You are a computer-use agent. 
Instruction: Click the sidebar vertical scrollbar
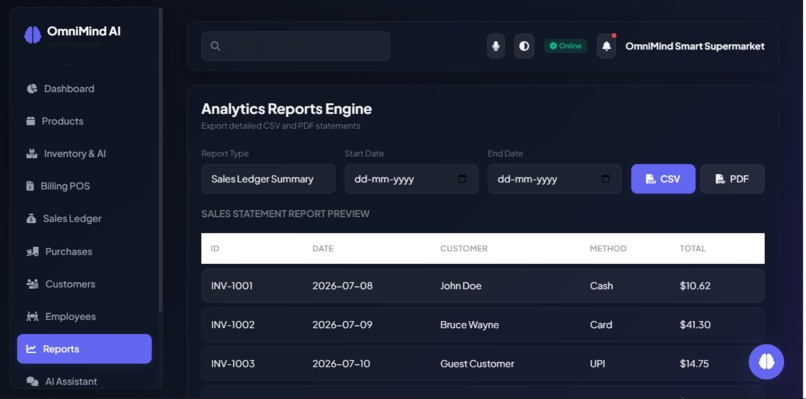(x=160, y=159)
